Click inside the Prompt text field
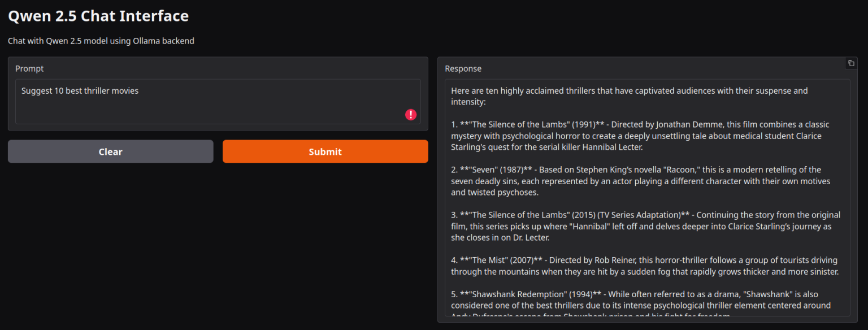Viewport: 868px width, 330px height. tap(218, 102)
